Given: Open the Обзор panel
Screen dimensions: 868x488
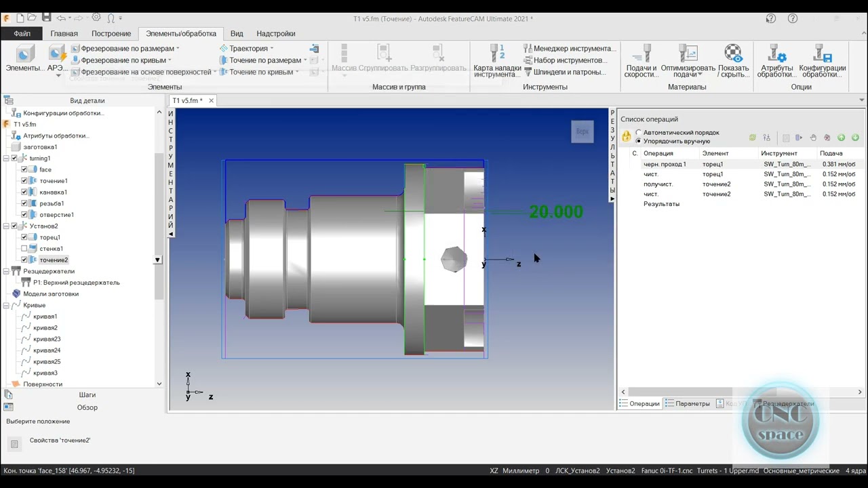Looking at the screenshot, I should coord(87,407).
